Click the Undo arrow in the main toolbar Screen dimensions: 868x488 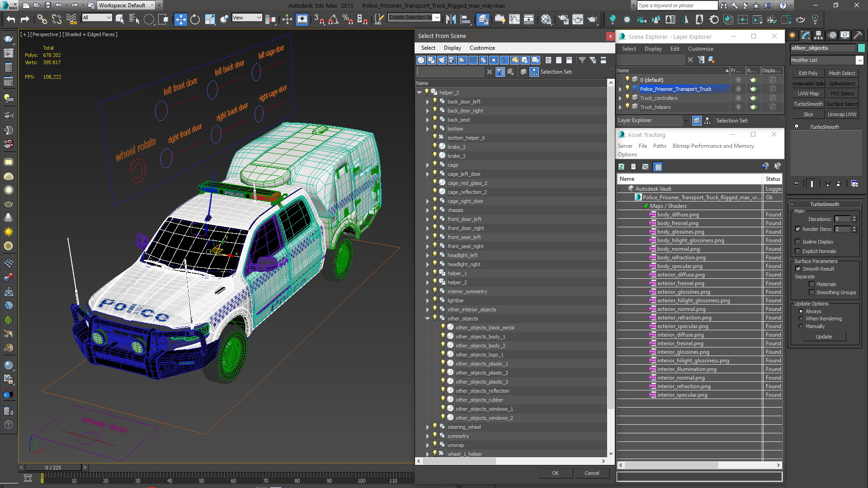(x=10, y=19)
